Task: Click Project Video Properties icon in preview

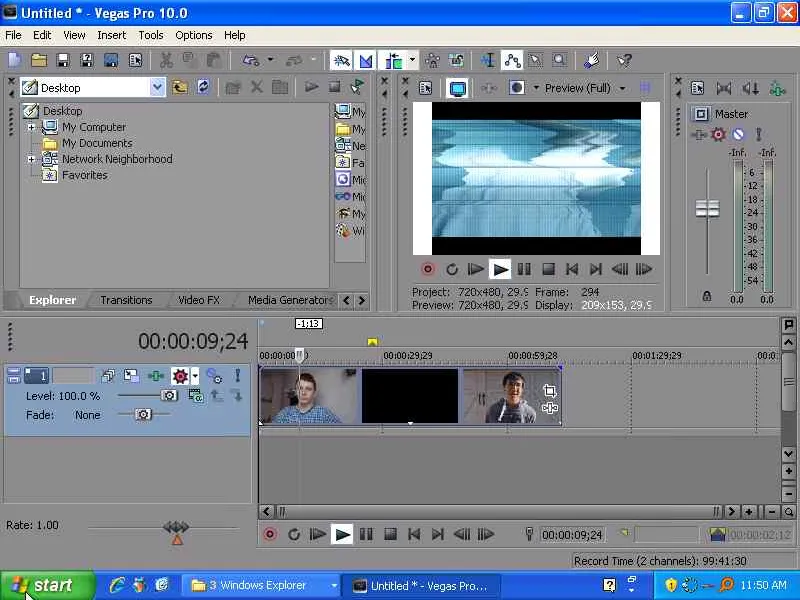Action: 425,88
